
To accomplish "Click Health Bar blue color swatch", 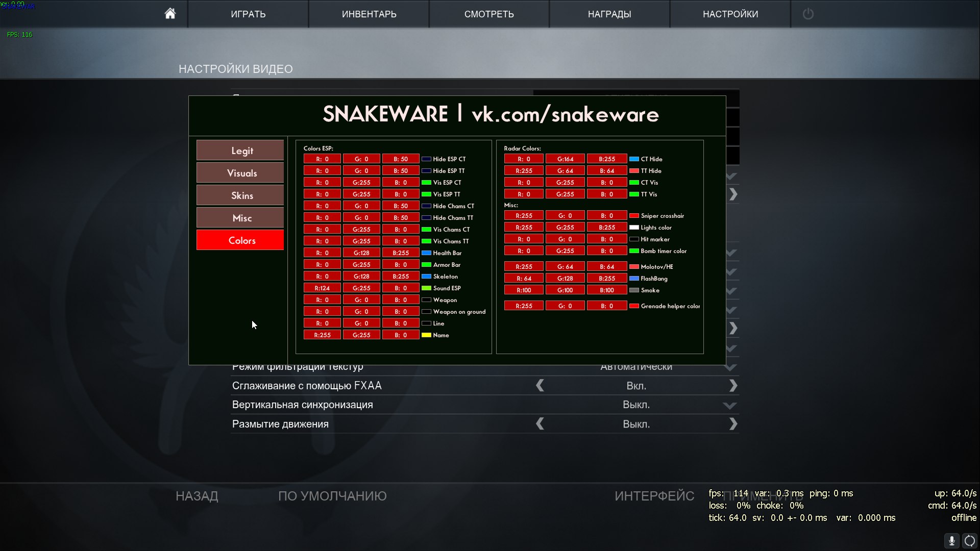I will pos(426,253).
